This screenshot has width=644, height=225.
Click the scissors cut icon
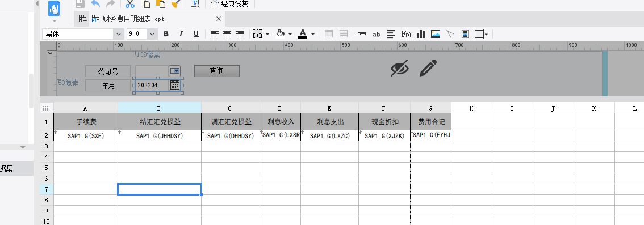click(x=130, y=4)
